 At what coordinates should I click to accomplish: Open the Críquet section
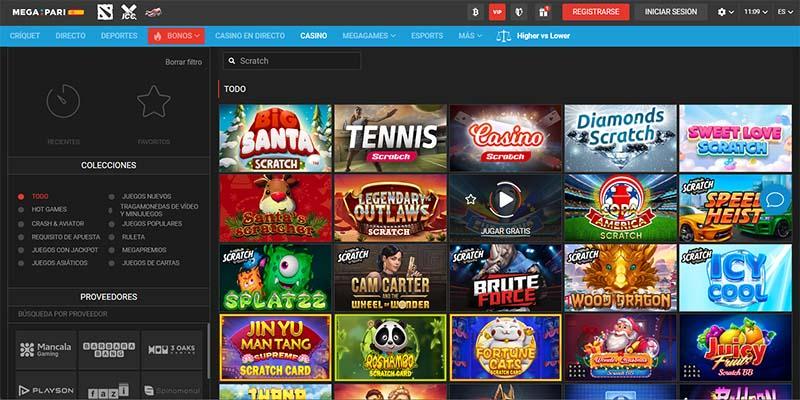click(24, 36)
